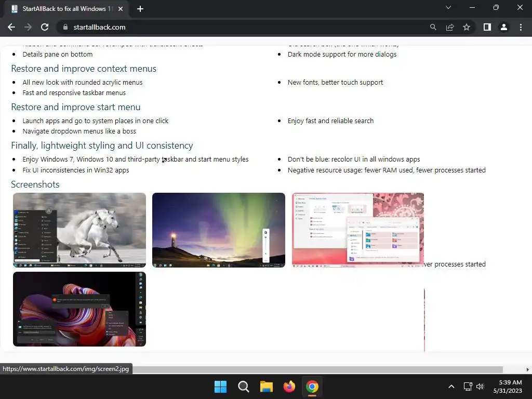532x399 pixels.
Task: Launch Firefox from the taskbar
Action: 289,387
